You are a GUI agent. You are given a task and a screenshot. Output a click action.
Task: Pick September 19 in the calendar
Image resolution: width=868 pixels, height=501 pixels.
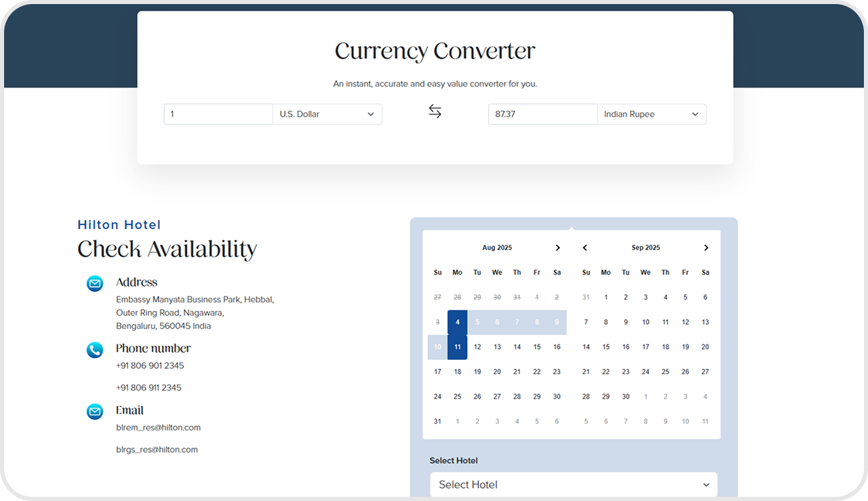click(x=686, y=347)
